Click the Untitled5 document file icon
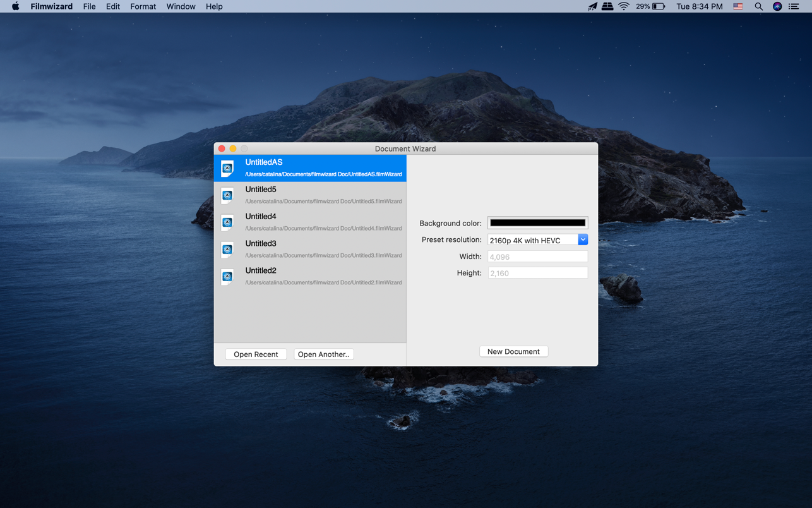Image resolution: width=812 pixels, height=508 pixels. (x=227, y=195)
